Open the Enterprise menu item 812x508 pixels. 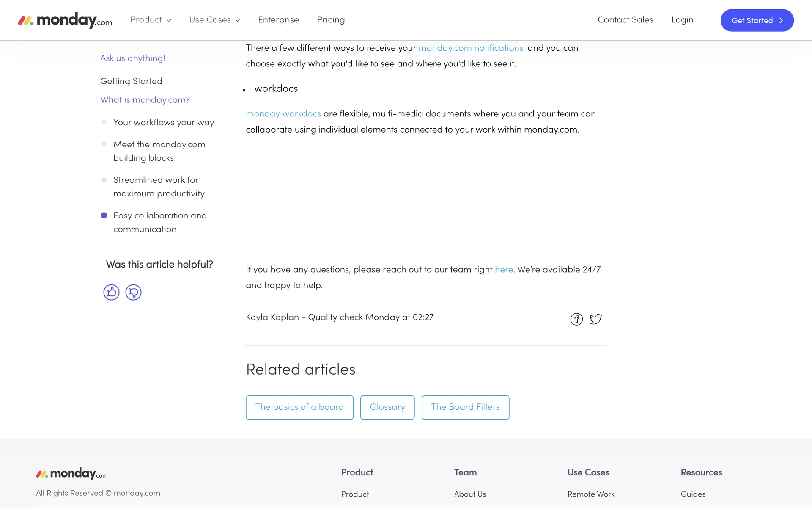click(278, 20)
